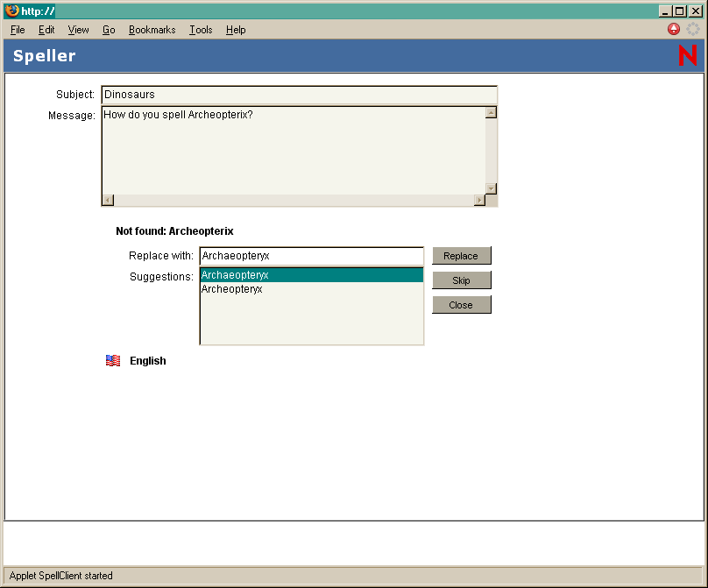This screenshot has height=588, width=708.
Task: Select the Archaeopteryx suggestion
Action: (312, 275)
